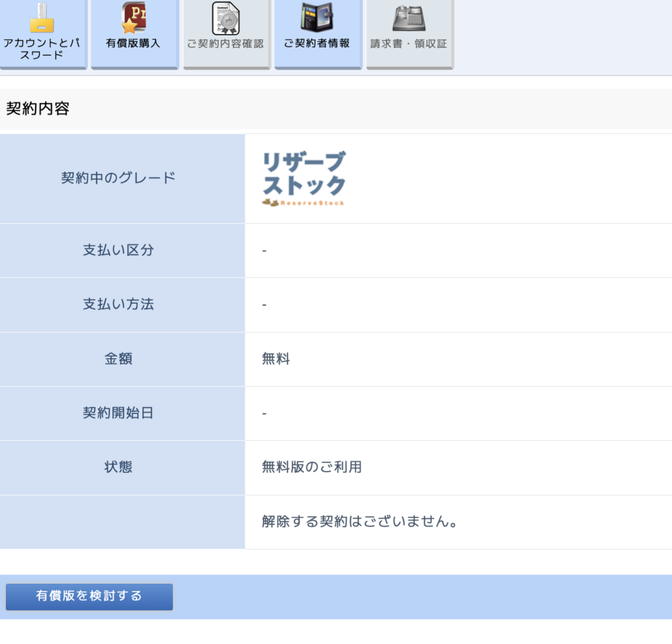
Task: Click the 状態 row label
Action: 118,467
